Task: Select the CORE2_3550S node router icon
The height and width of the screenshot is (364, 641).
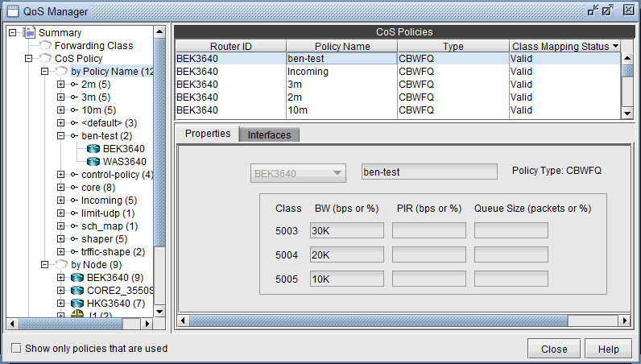Action: point(77,291)
